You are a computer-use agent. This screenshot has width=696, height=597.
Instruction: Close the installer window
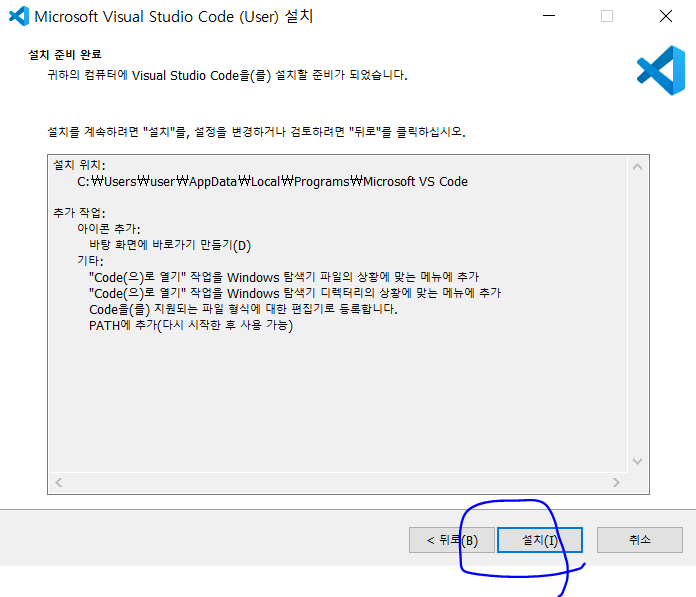pos(666,16)
